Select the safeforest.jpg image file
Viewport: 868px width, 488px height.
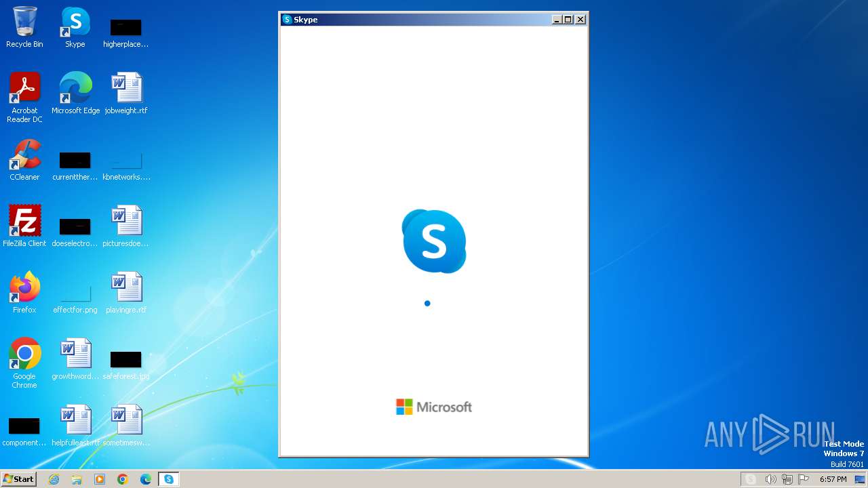[x=126, y=365]
